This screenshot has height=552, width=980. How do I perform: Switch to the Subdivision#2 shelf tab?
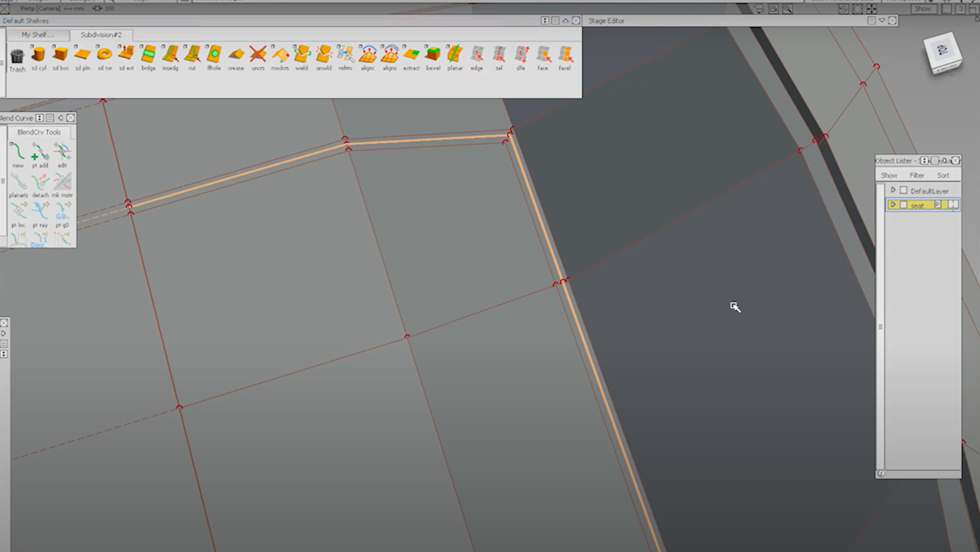[x=101, y=35]
